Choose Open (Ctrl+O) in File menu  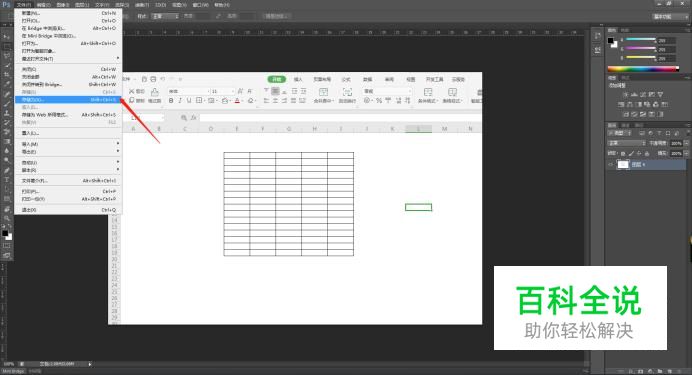coord(68,21)
